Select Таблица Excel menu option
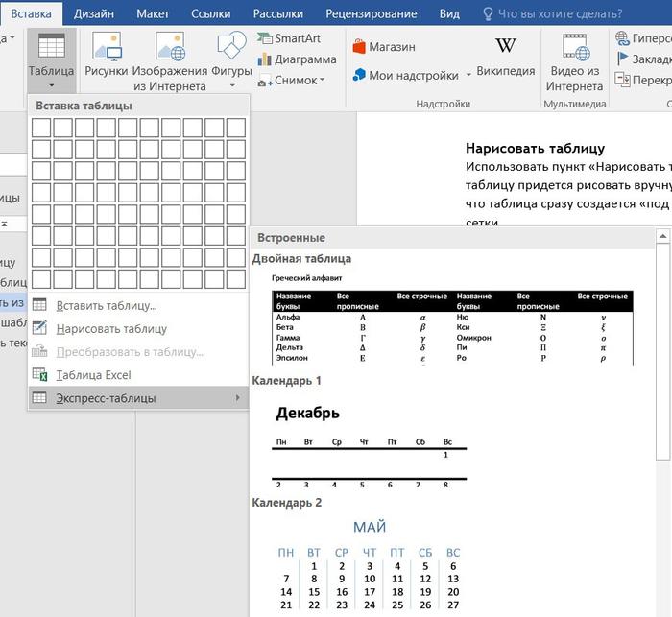 point(93,374)
